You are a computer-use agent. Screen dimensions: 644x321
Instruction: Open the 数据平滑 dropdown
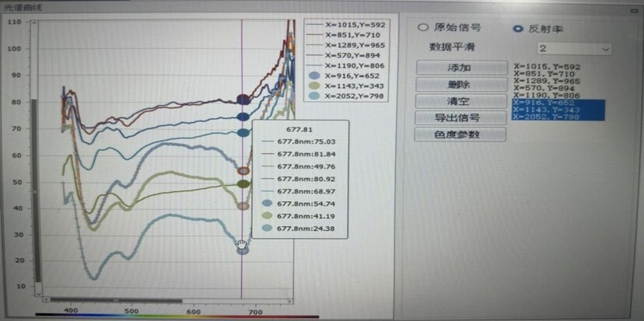(x=562, y=48)
